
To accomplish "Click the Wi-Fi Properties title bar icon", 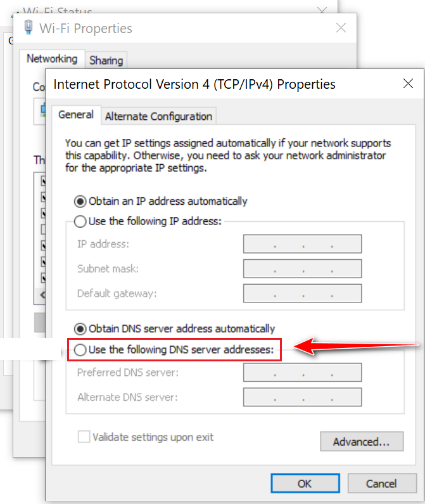I will click(x=29, y=28).
